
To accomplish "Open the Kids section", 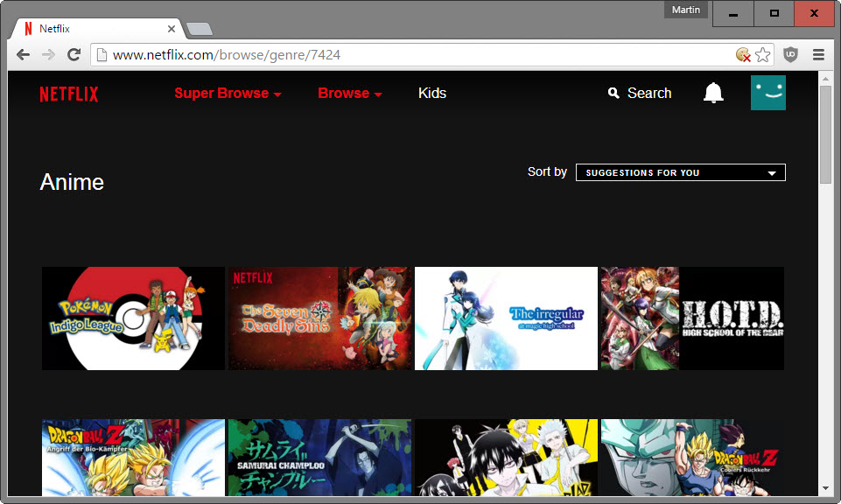I will (x=431, y=94).
